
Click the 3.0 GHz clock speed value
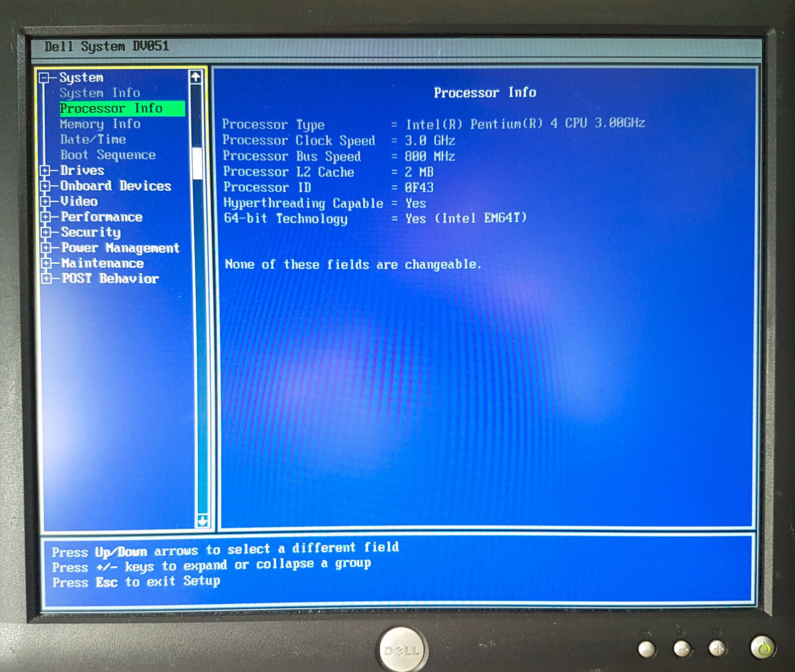pyautogui.click(x=430, y=141)
